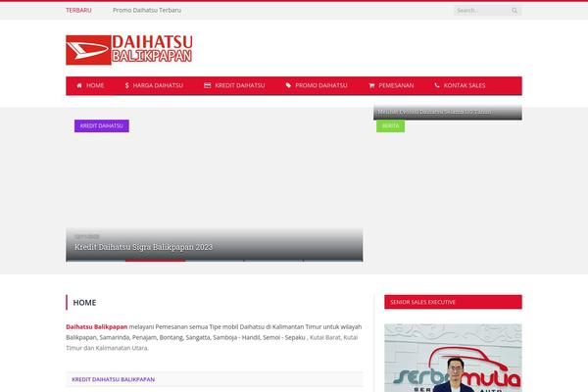588x392 pixels.
Task: Click the home icon in navigation bar
Action: tap(79, 85)
